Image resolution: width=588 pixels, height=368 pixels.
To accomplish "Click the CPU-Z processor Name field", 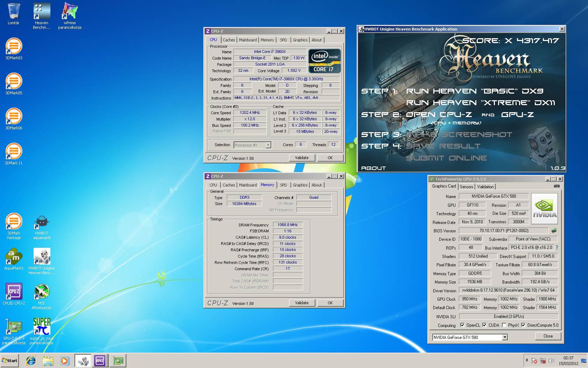I will point(270,52).
